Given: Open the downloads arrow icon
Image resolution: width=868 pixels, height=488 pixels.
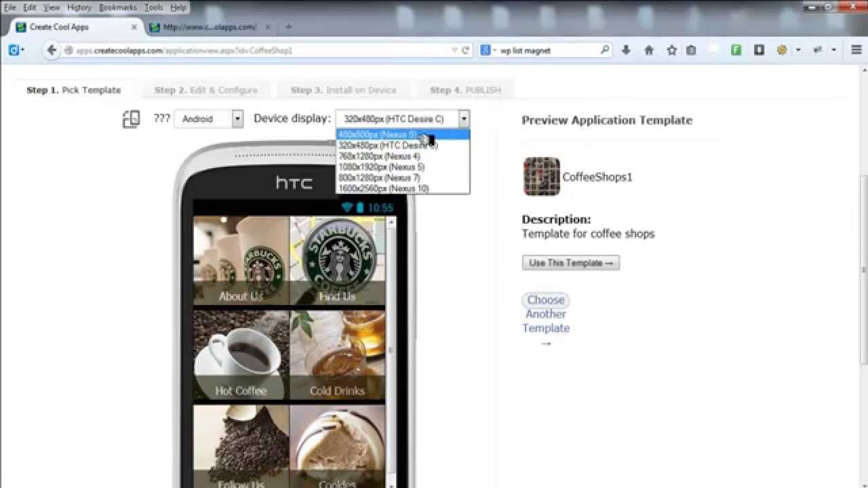Looking at the screenshot, I should [x=626, y=50].
